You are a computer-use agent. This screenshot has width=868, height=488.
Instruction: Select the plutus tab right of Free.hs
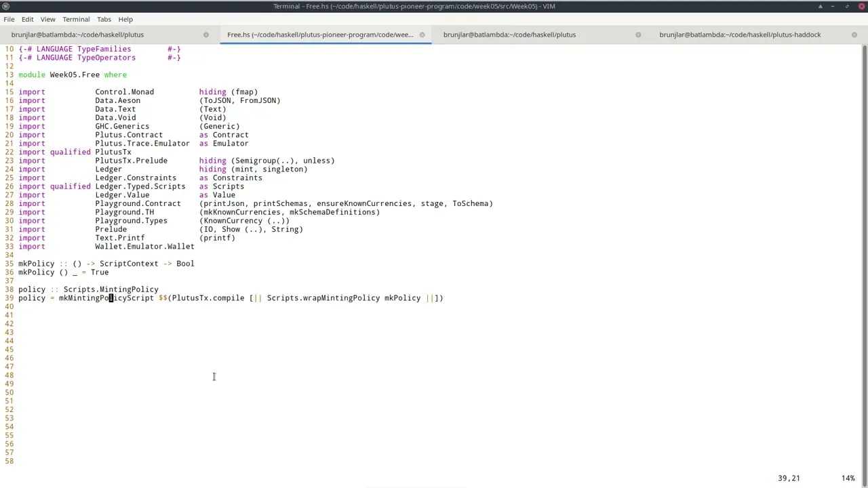509,35
